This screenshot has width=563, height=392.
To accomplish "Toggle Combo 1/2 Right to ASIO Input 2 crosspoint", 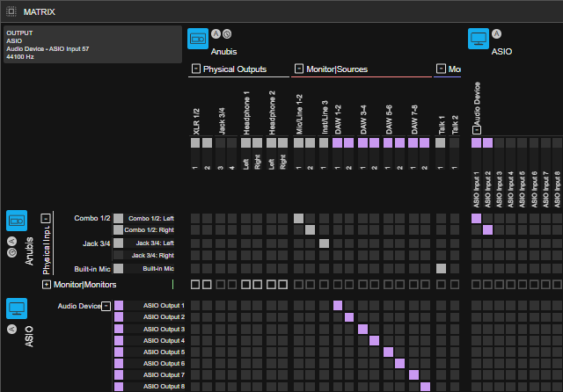I will [x=487, y=230].
